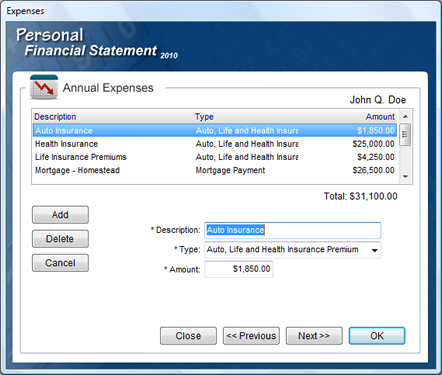Click the Annual Expenses chart icon
Image resolution: width=442 pixels, height=375 pixels.
coord(44,87)
